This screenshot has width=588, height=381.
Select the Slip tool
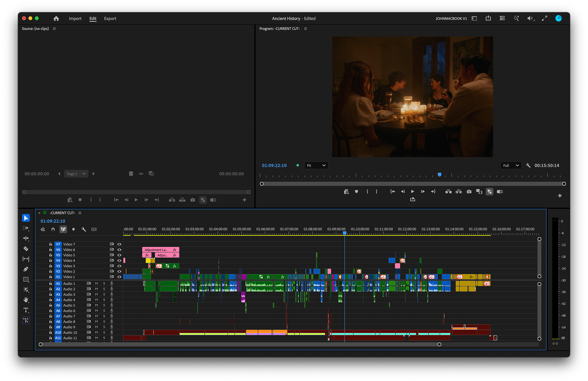point(26,259)
